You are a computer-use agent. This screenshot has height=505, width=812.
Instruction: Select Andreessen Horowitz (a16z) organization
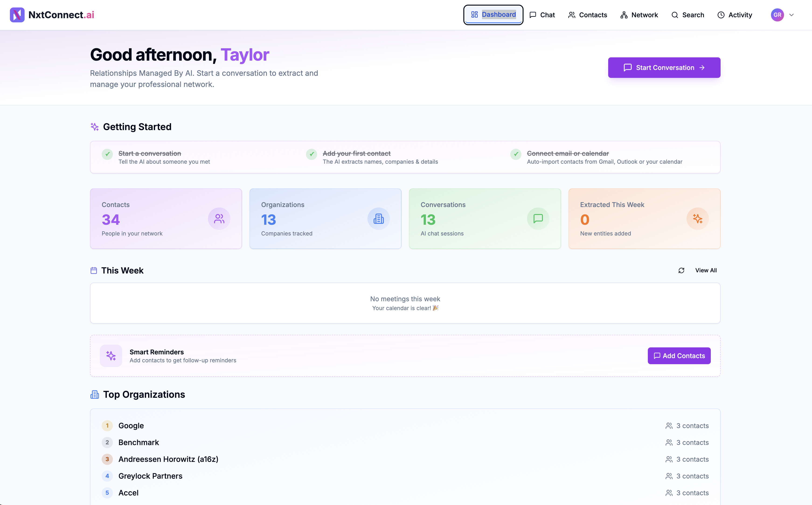point(405,459)
